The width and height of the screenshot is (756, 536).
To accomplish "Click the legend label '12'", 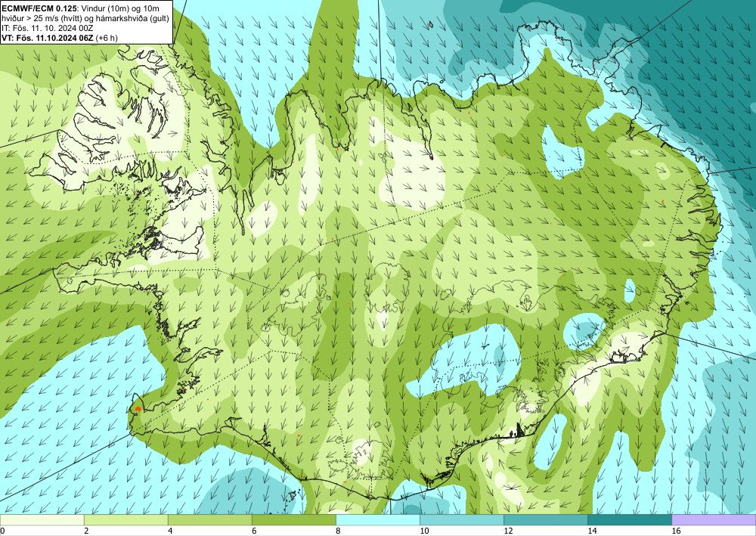I will pos(508,531).
